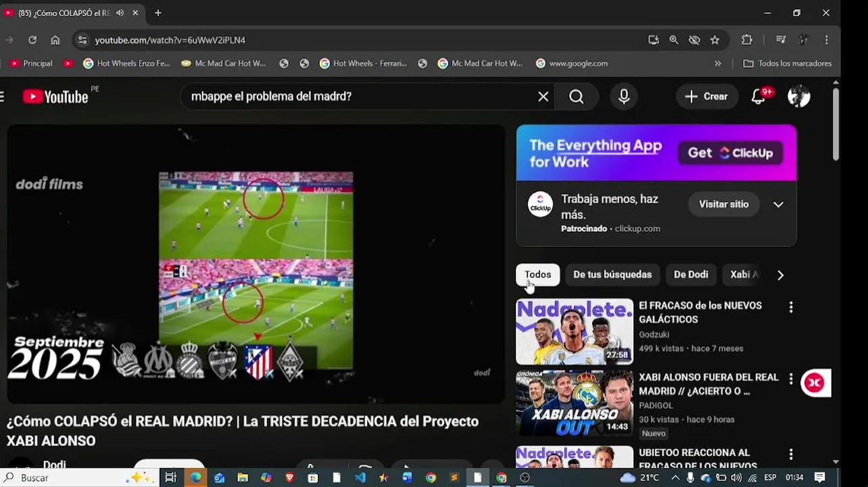Select the De tus búsquedas chip
868x487 pixels.
point(612,275)
